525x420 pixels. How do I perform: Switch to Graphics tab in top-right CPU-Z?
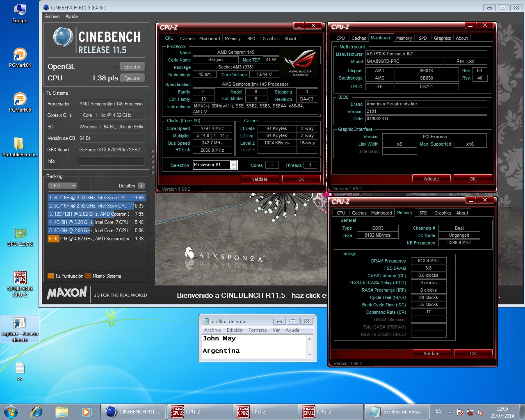443,38
